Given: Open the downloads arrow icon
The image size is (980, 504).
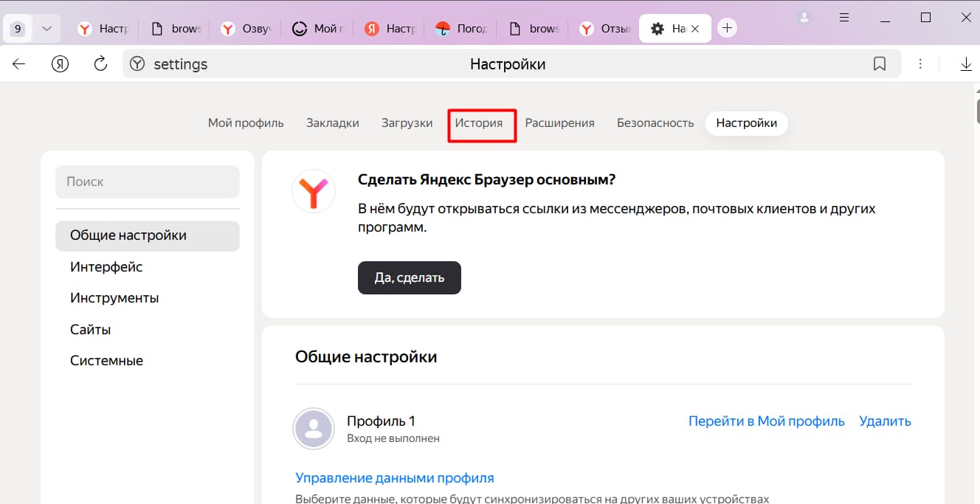Looking at the screenshot, I should [966, 64].
